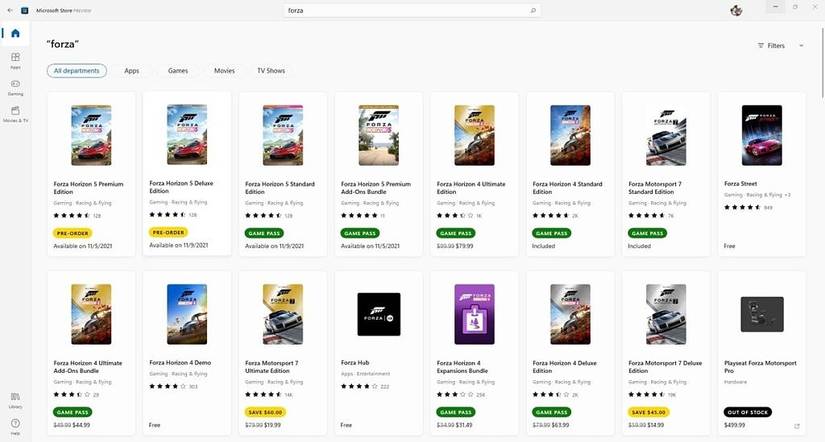The height and width of the screenshot is (442, 825).
Task: Click the $79.99 Horizon 4 Ultimate price
Action: [x=465, y=246]
